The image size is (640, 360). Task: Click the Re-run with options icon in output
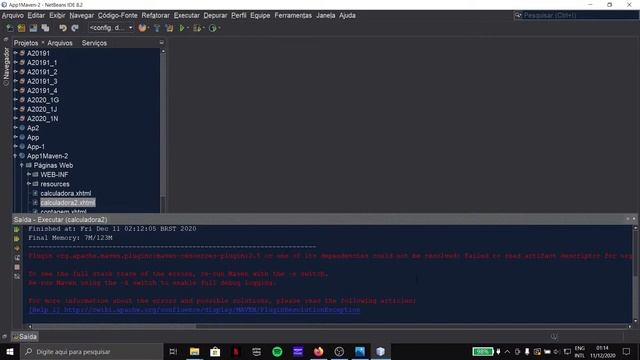click(x=17, y=239)
